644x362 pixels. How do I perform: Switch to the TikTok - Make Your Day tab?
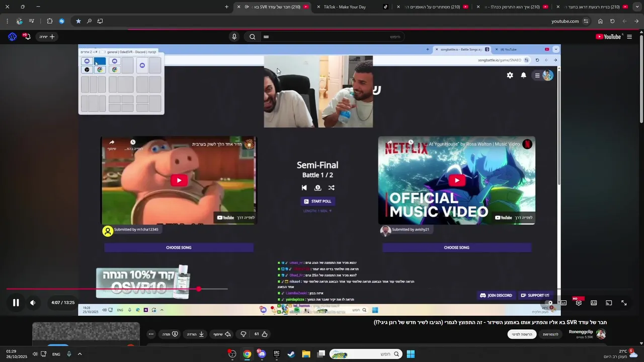coord(352,7)
